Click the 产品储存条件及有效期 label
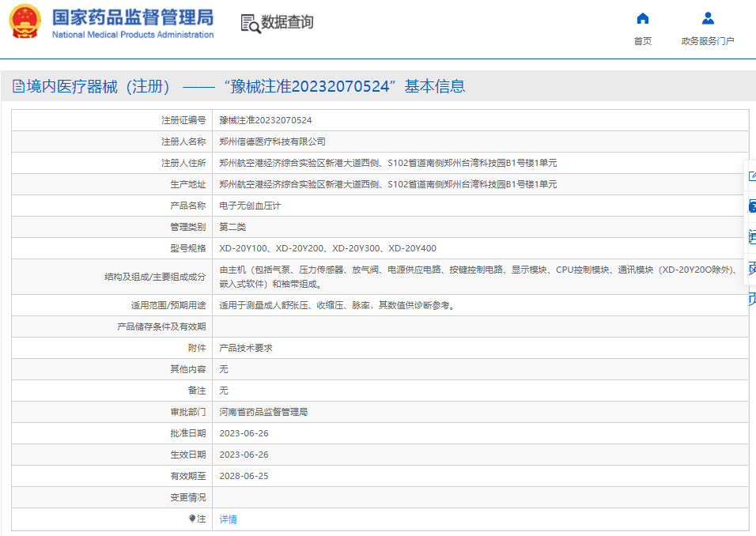 (x=161, y=327)
